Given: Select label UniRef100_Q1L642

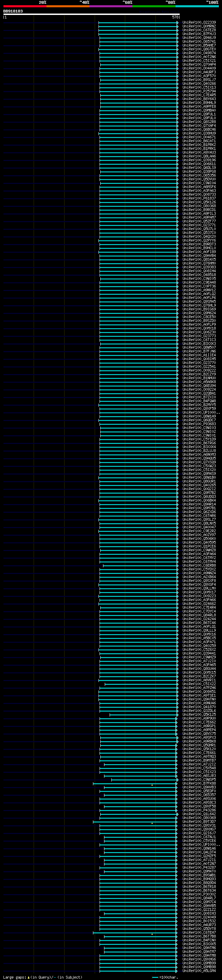Looking at the screenshot, I should pyautogui.click(x=199, y=814).
